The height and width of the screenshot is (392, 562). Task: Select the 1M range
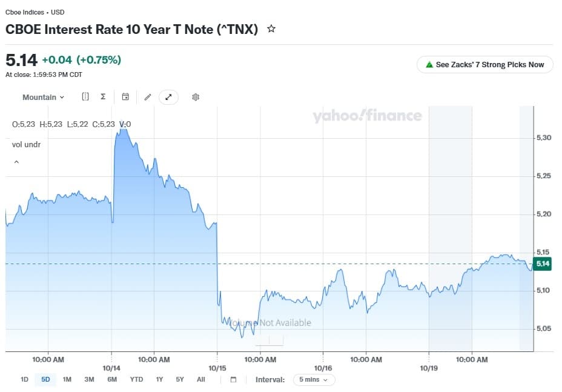click(x=67, y=379)
